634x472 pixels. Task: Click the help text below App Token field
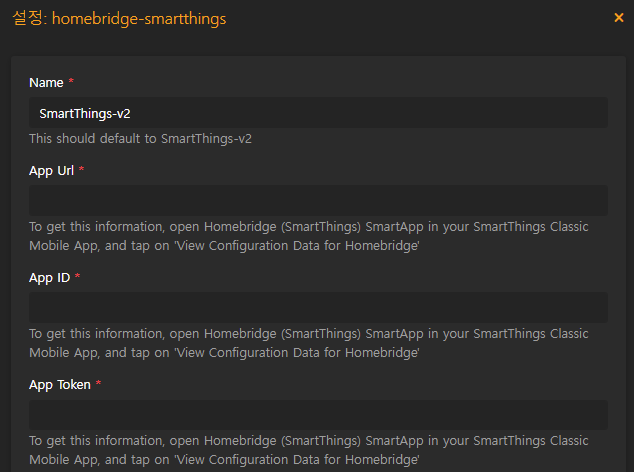coord(309,450)
